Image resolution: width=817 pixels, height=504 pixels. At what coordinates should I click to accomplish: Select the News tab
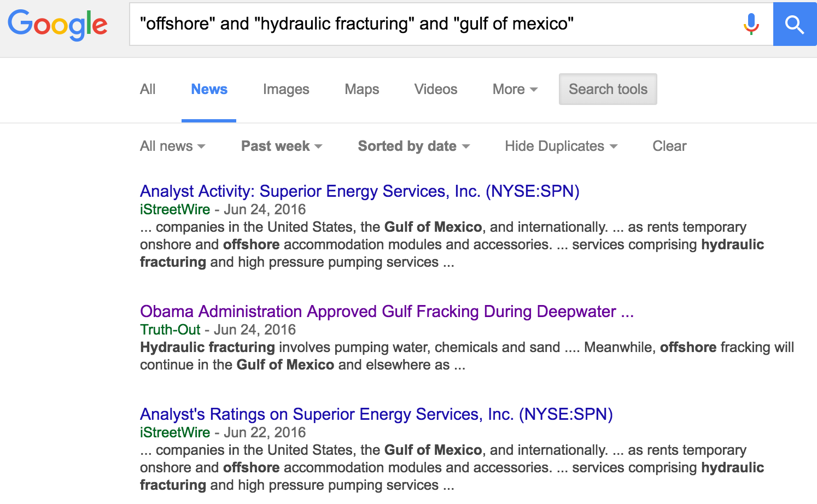pos(209,89)
